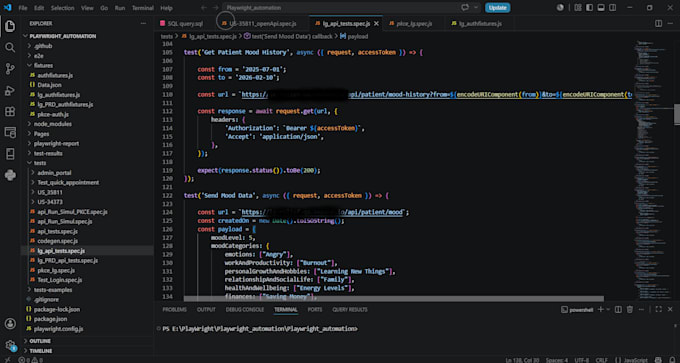The height and width of the screenshot is (363, 680).
Task: Expand the e2e folder
Action: tap(29, 56)
